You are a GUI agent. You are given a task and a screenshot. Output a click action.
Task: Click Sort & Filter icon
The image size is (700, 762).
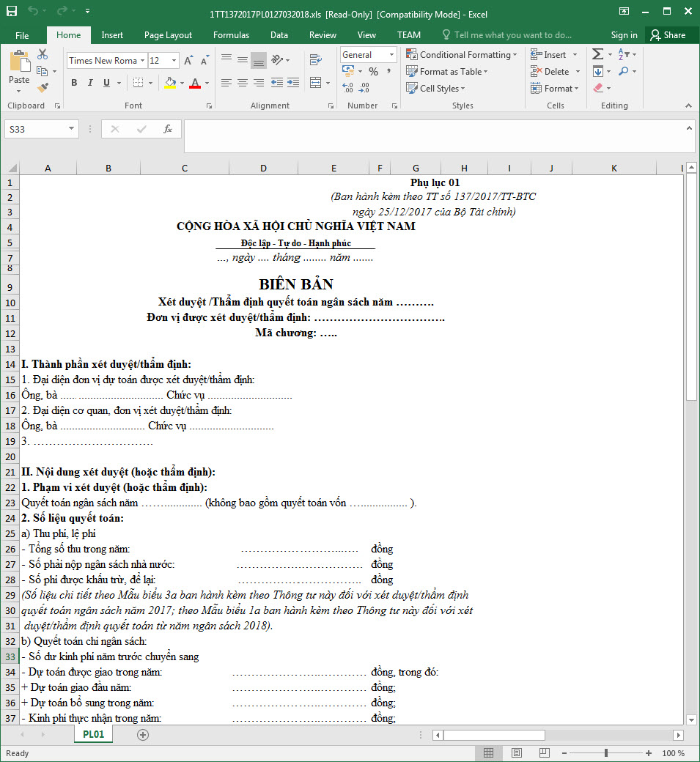point(624,54)
